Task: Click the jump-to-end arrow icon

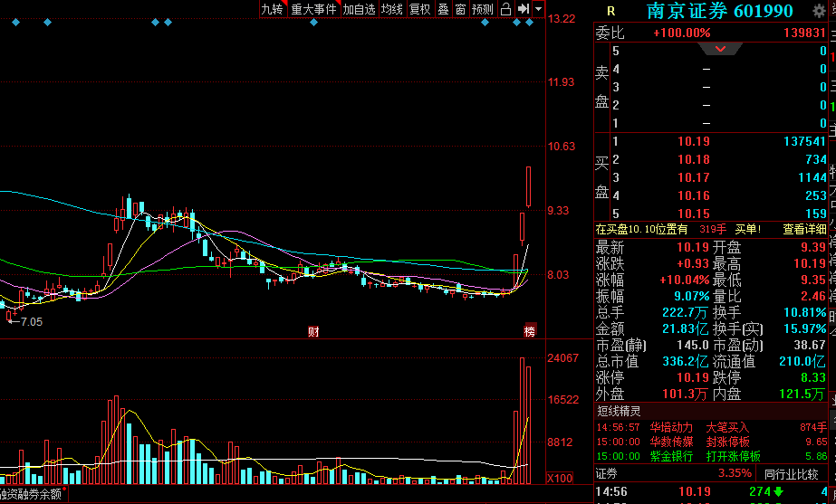Action: [x=524, y=9]
